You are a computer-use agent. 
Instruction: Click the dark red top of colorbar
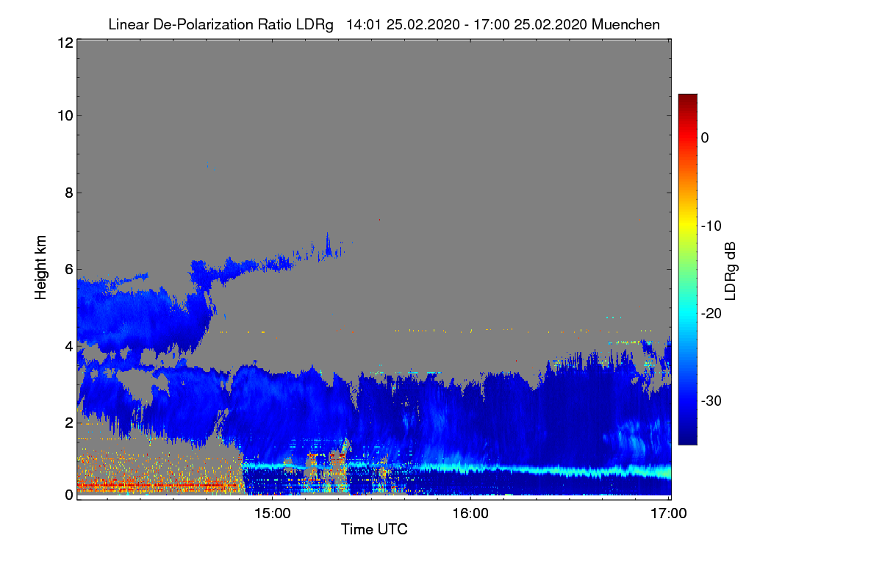pos(687,100)
